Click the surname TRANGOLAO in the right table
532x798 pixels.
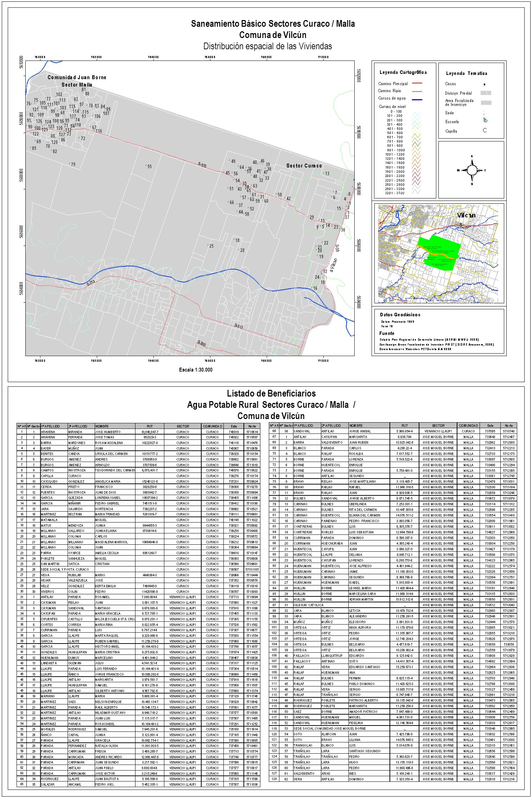click(303, 745)
